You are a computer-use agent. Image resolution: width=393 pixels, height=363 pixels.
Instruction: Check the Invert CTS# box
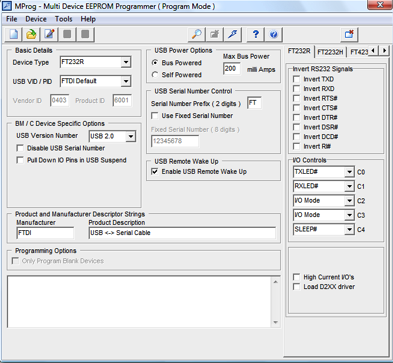296,108
